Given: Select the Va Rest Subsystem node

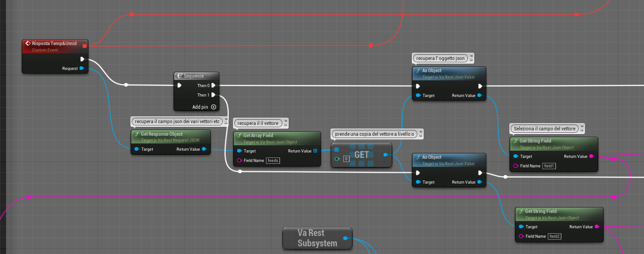Looking at the screenshot, I should (x=317, y=238).
